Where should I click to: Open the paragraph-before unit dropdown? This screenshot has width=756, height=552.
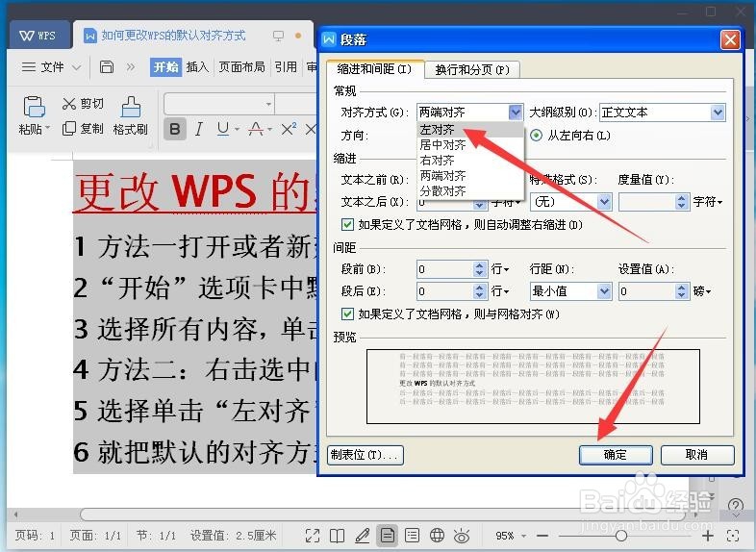coord(500,269)
